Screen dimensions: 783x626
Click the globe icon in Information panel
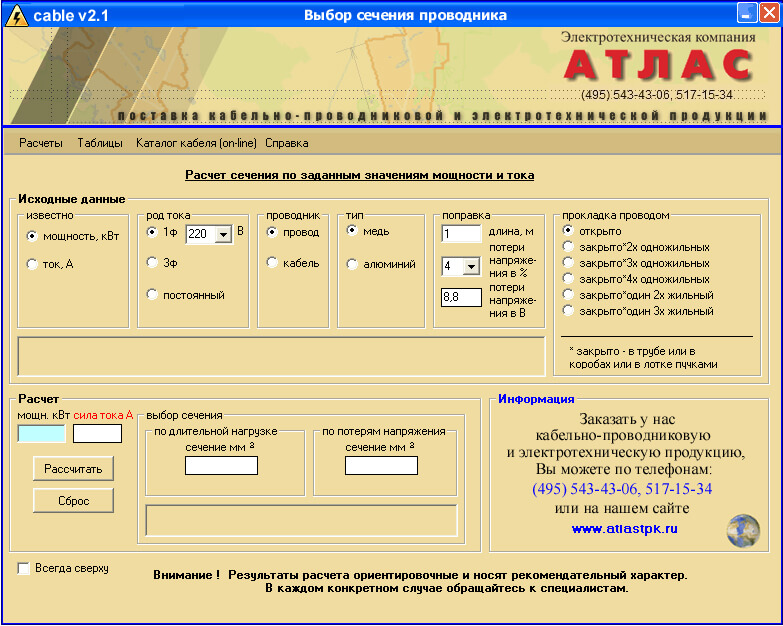(742, 527)
